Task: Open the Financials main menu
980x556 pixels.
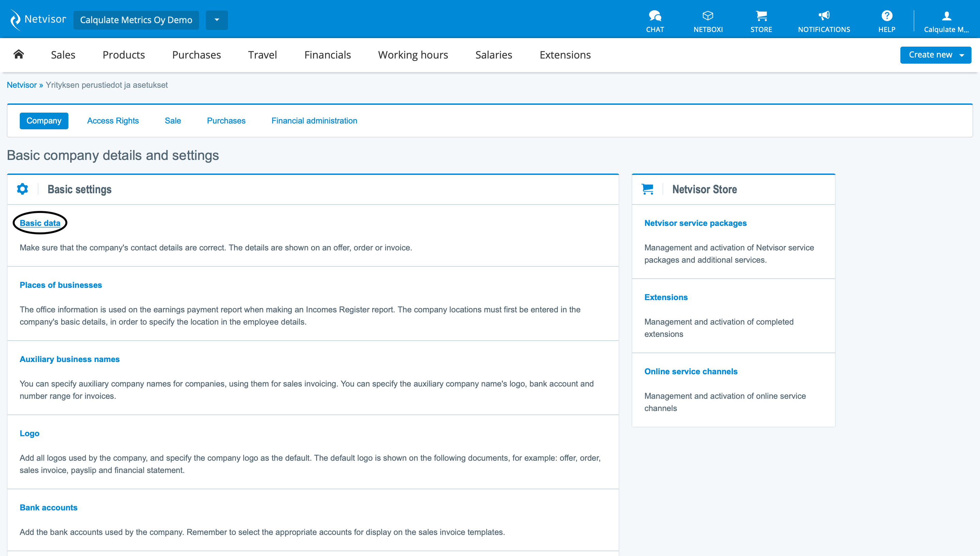Action: (x=327, y=55)
